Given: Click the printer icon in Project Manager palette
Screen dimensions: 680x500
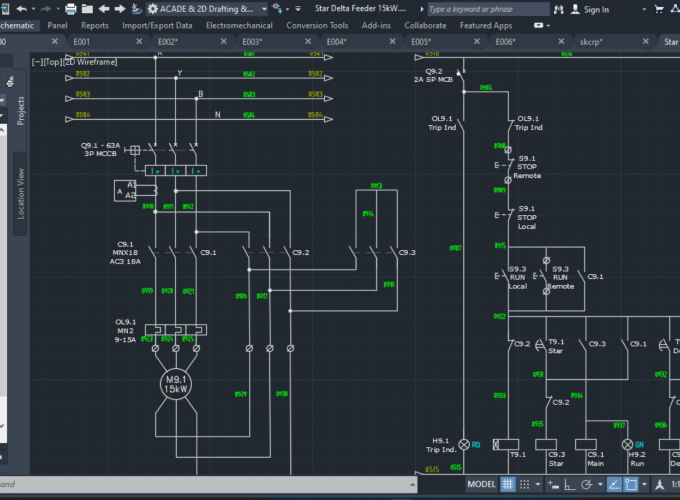Looking at the screenshot, I should click(10, 81).
